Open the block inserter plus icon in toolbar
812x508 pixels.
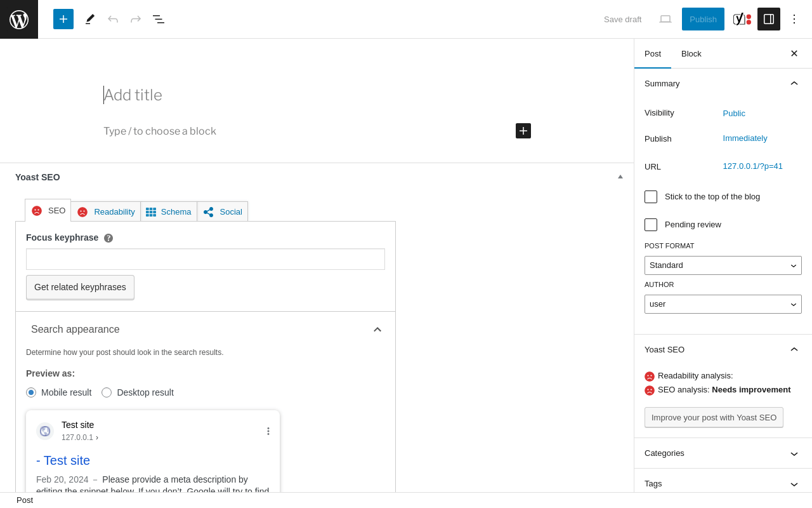click(x=63, y=19)
